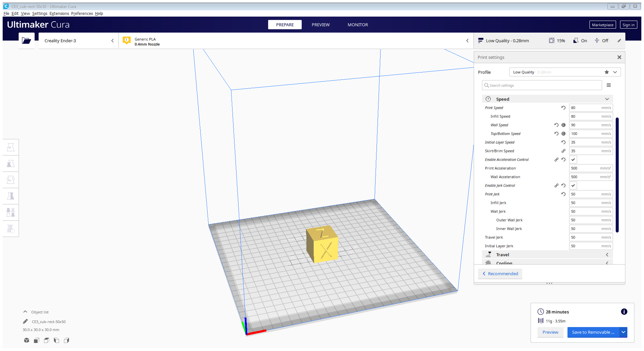This screenshot has width=644, height=351.
Task: Select the Move tool in left toolbar
Action: click(x=11, y=147)
